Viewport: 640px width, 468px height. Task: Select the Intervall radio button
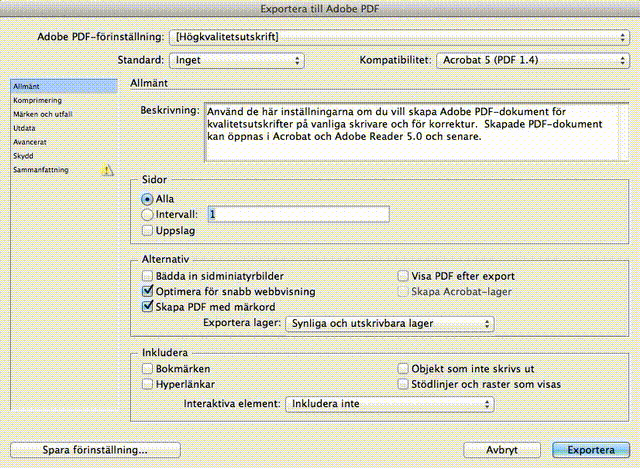pyautogui.click(x=147, y=215)
